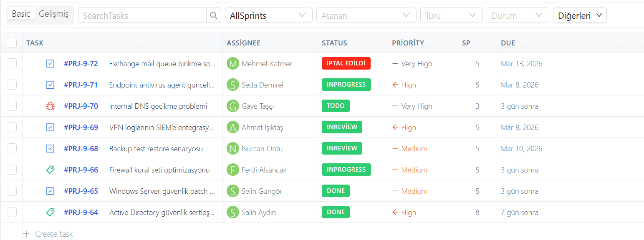Check the box for row PRJ-9-71

pos(12,85)
